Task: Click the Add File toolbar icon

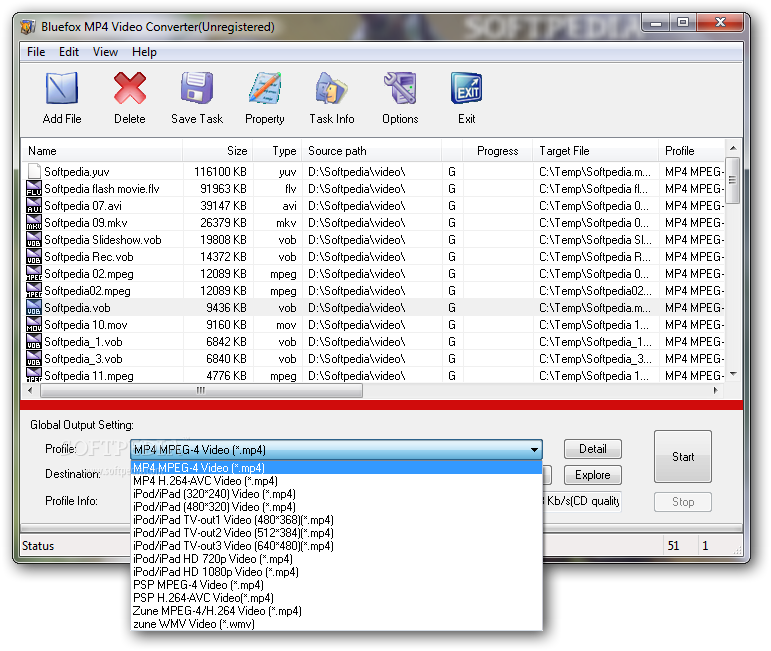Action: [x=62, y=89]
